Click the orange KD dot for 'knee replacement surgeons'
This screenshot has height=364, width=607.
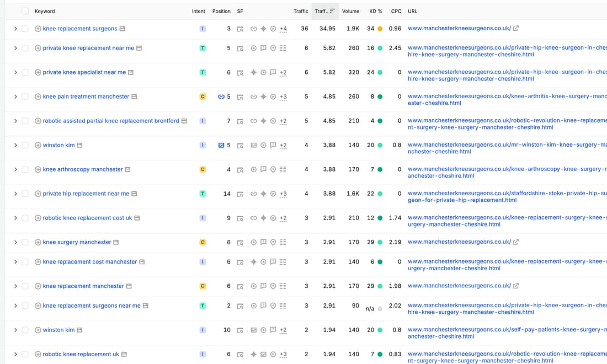380,29
